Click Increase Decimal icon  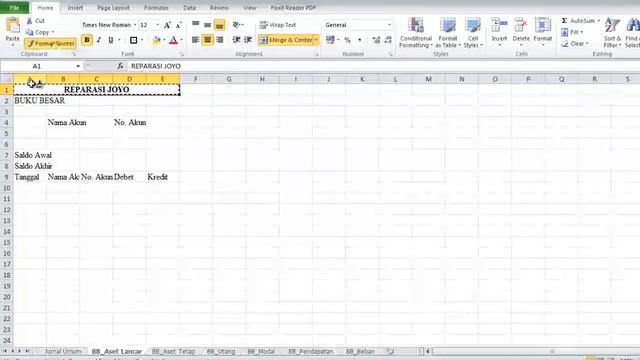[x=376, y=40]
